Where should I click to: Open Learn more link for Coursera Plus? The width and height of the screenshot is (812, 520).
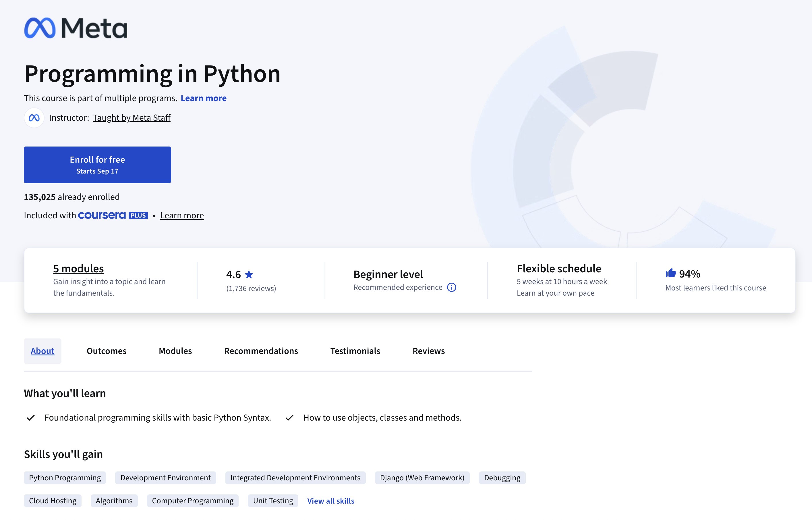[181, 215]
